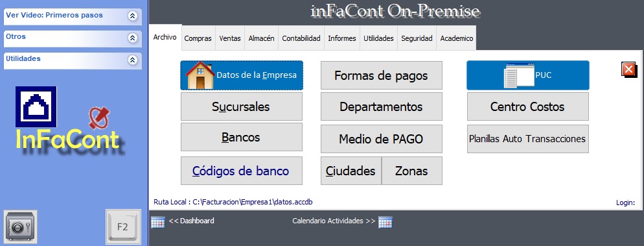The height and width of the screenshot is (246, 644).
Task: Click the Formas de pagos button
Action: 382,75
